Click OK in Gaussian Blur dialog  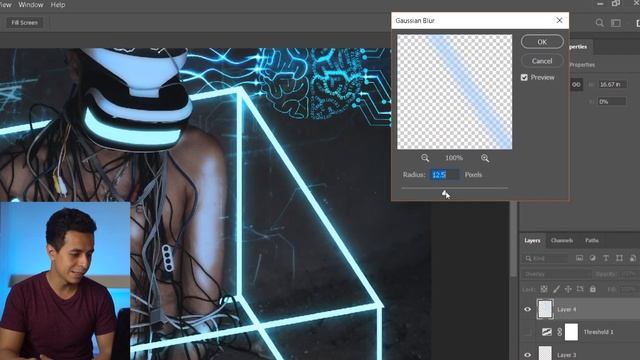click(542, 42)
